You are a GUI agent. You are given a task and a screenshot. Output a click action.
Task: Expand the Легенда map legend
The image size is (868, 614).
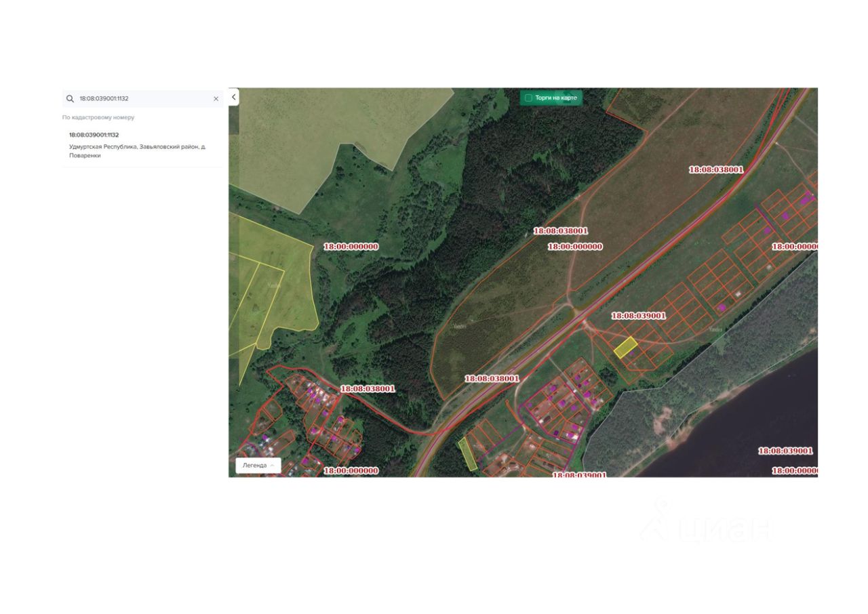point(258,466)
